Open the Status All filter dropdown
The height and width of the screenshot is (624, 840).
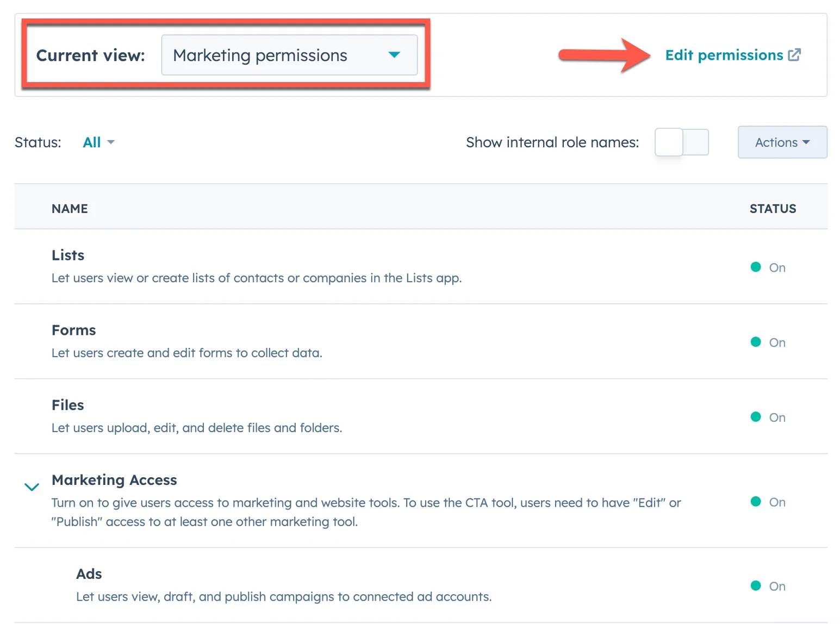98,142
